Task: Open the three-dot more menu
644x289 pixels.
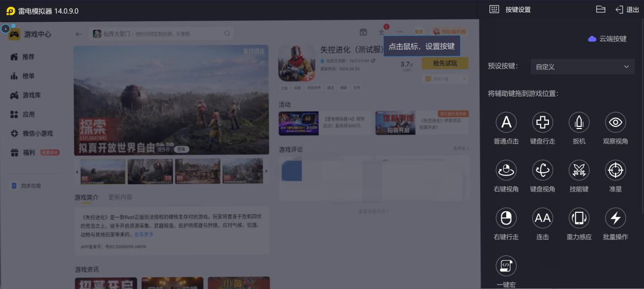Action: pos(401,32)
